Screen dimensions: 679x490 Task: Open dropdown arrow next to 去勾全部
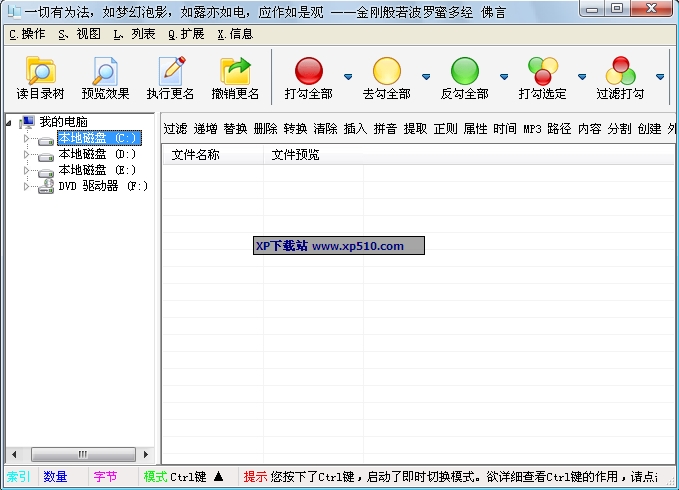click(426, 77)
